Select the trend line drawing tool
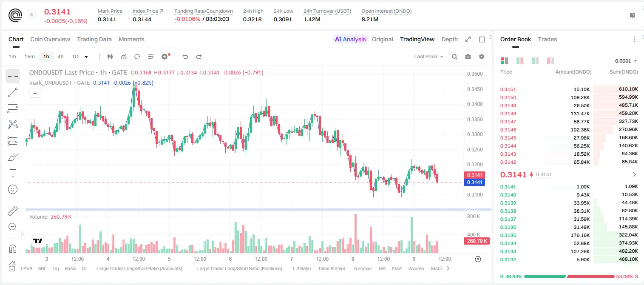Image resolution: width=644 pixels, height=285 pixels. pos(13,92)
